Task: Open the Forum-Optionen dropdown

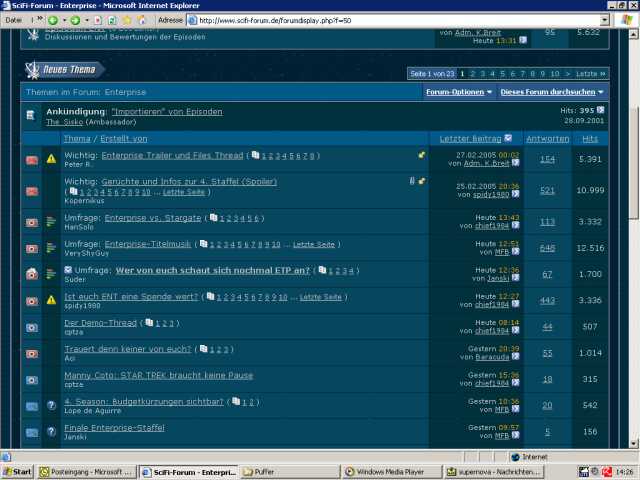Action: [x=459, y=92]
